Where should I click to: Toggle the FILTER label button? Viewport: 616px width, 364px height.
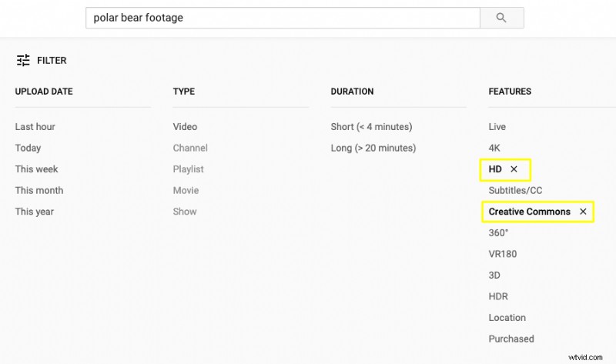click(x=52, y=61)
